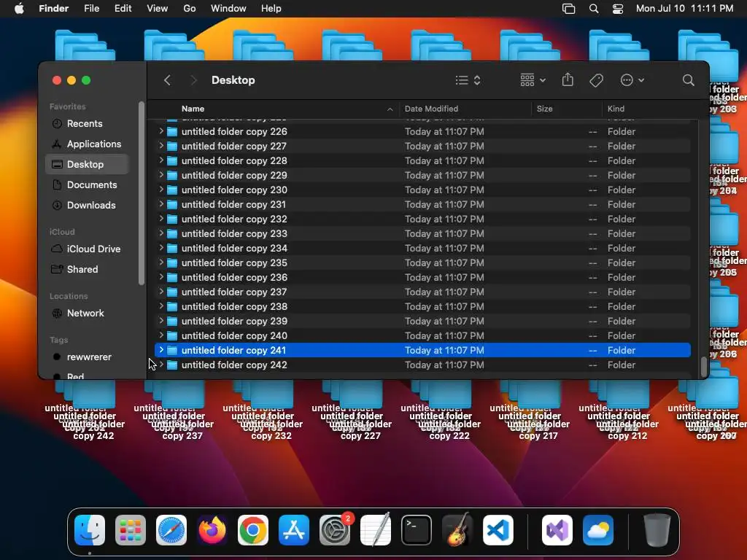The width and height of the screenshot is (747, 560).
Task: Select row untitled folder copy 242
Action: (x=422, y=365)
